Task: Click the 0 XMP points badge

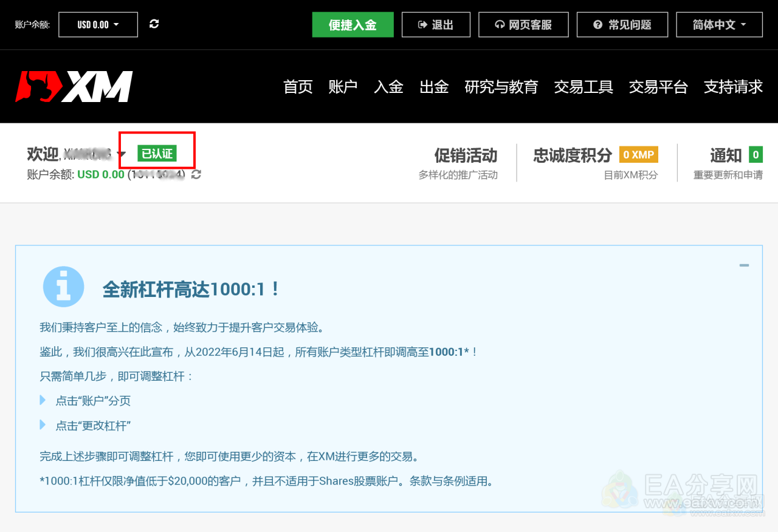Action: pyautogui.click(x=639, y=154)
